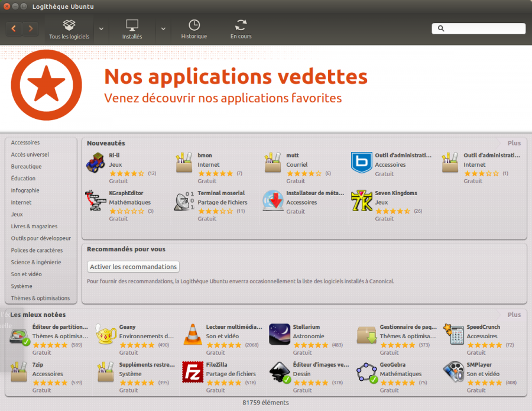Open the Ri-li train game icon
Image resolution: width=532 pixels, height=411 pixels.
[95, 163]
